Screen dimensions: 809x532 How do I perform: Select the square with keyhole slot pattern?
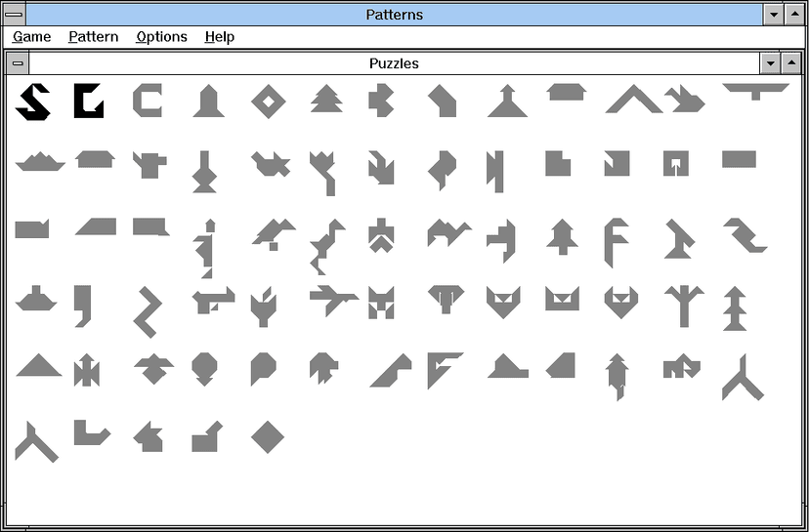[x=676, y=163]
